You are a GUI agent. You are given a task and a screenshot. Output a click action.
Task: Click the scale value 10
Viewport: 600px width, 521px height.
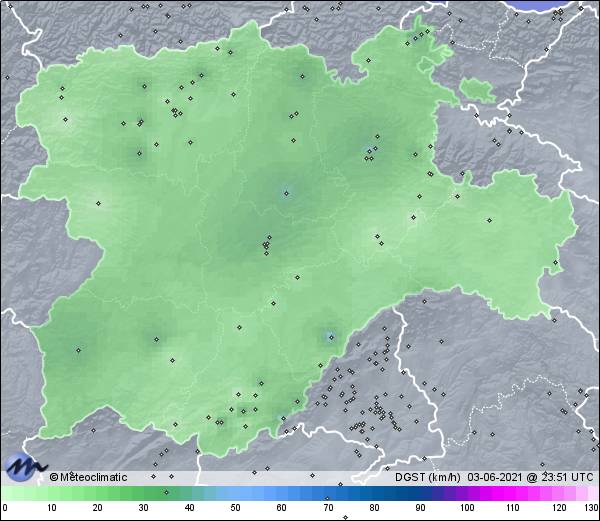point(52,508)
